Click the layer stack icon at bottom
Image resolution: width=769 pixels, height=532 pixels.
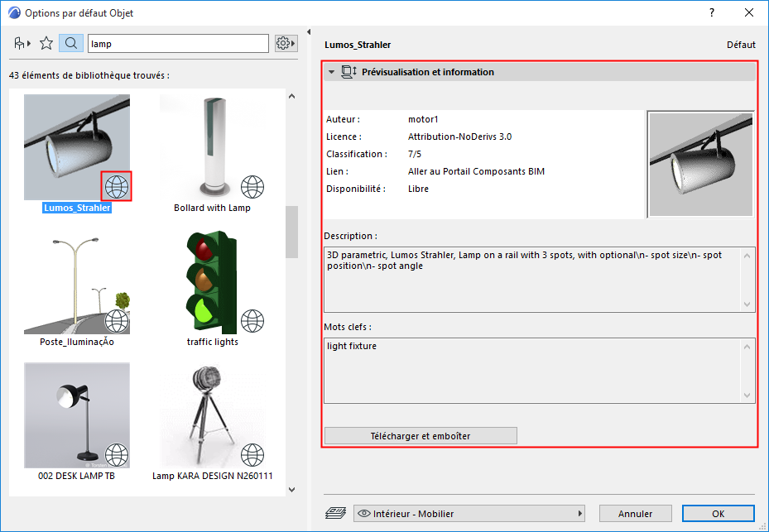[335, 513]
